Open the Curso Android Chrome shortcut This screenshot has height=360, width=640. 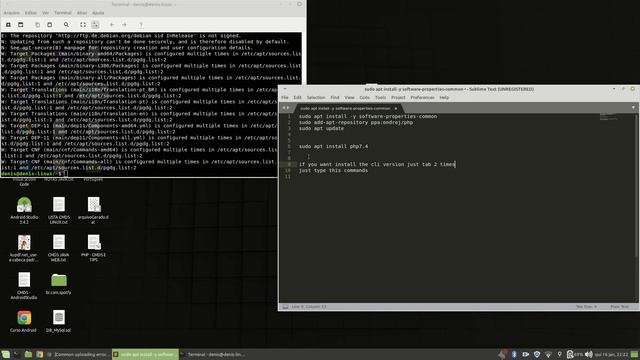click(24, 321)
